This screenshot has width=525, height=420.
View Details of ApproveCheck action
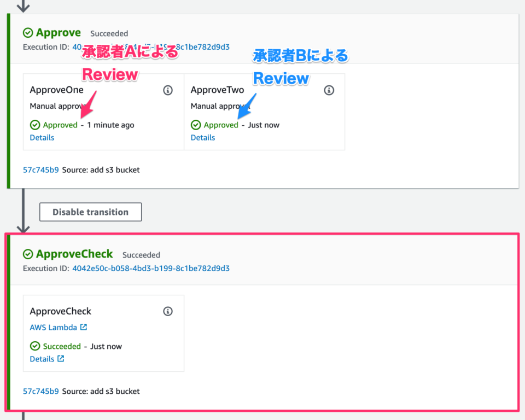coord(42,359)
